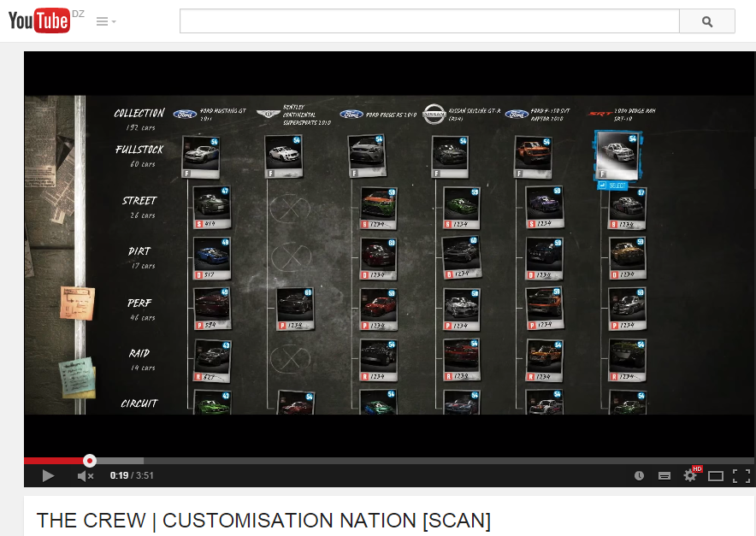Click the STREET 26 cars label
Screen dimensions: 756x536
tap(139, 207)
